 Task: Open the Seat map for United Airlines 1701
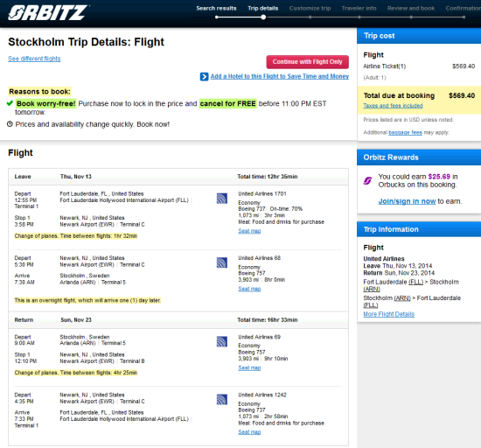tap(249, 231)
